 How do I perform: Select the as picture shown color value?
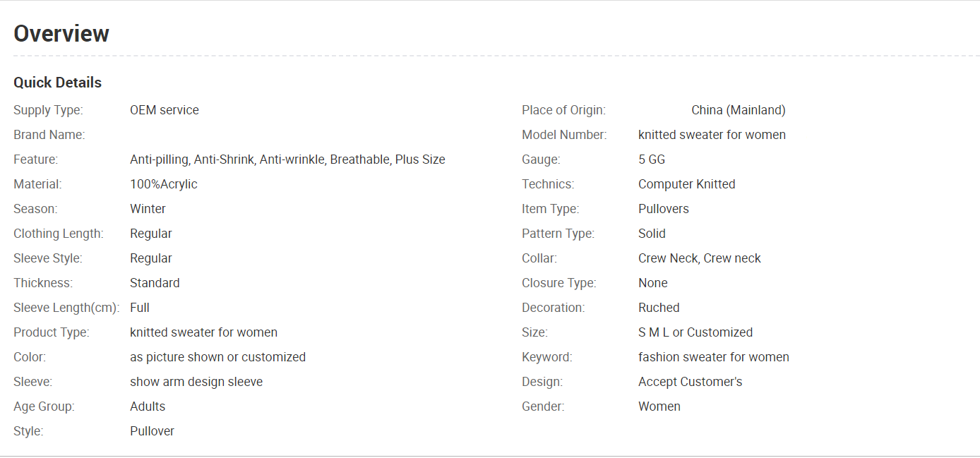point(217,357)
